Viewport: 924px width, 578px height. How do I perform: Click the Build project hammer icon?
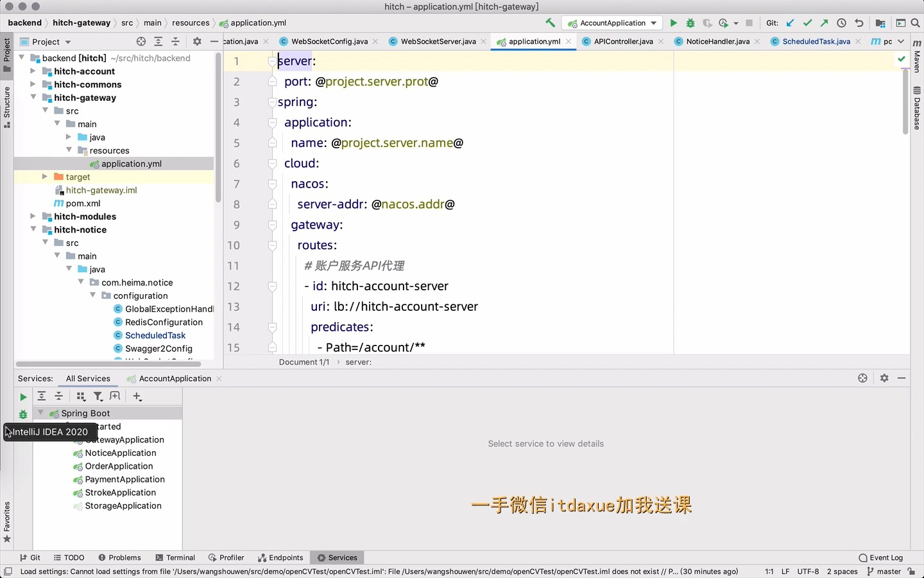[x=551, y=22]
